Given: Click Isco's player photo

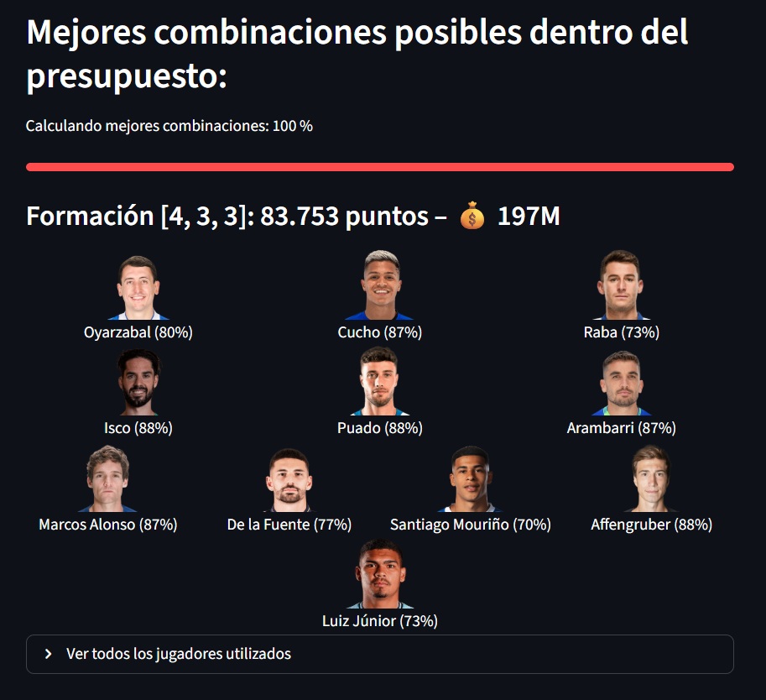Looking at the screenshot, I should (137, 383).
